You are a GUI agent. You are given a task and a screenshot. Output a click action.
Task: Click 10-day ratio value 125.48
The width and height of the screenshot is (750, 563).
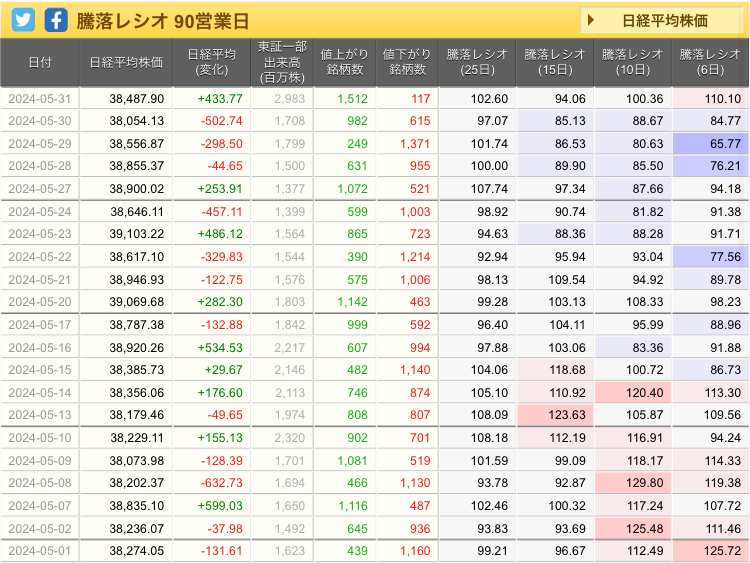(645, 529)
